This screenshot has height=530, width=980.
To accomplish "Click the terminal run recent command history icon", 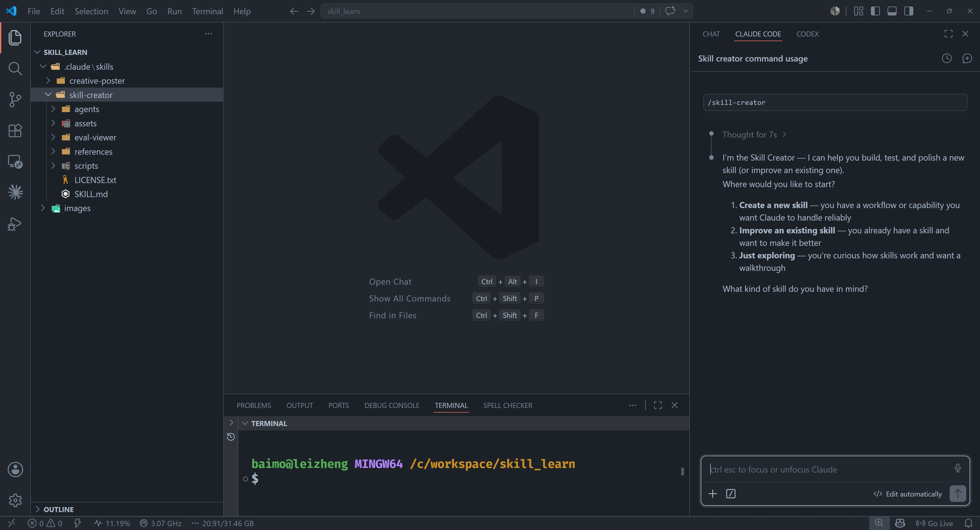I will (x=230, y=437).
